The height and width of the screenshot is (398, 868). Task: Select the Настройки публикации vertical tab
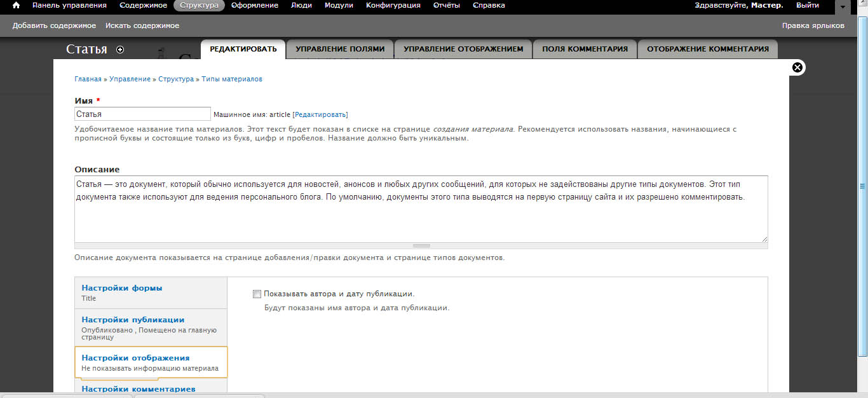pos(133,320)
